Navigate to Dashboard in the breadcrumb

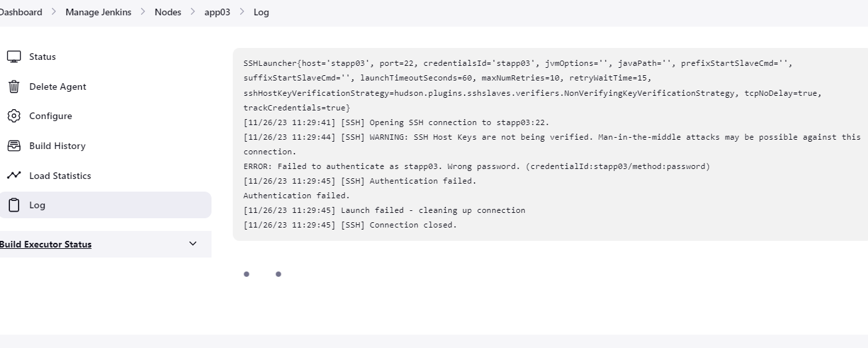(20, 12)
